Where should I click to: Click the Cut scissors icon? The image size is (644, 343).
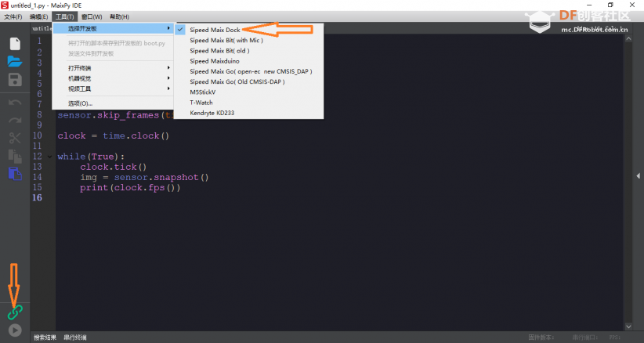point(15,138)
